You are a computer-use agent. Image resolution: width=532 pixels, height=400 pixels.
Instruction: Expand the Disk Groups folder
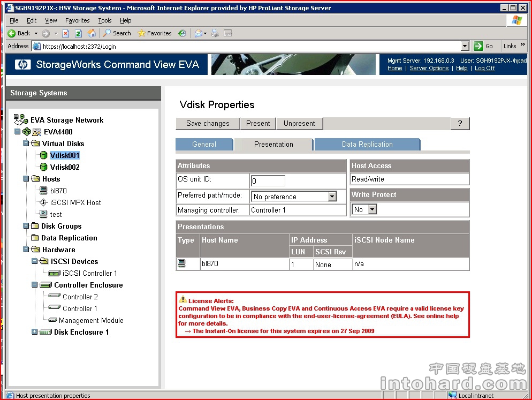[x=26, y=226]
